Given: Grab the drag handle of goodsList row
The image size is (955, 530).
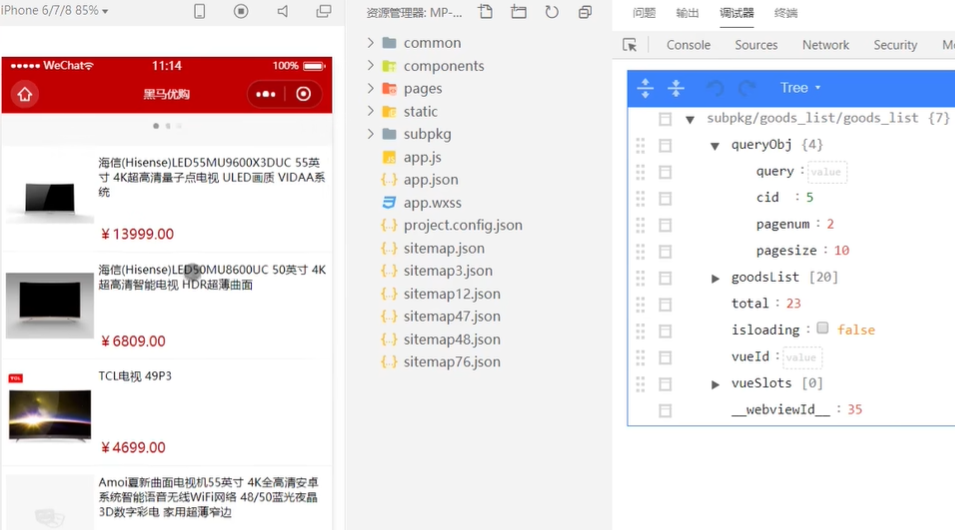Looking at the screenshot, I should point(640,278).
